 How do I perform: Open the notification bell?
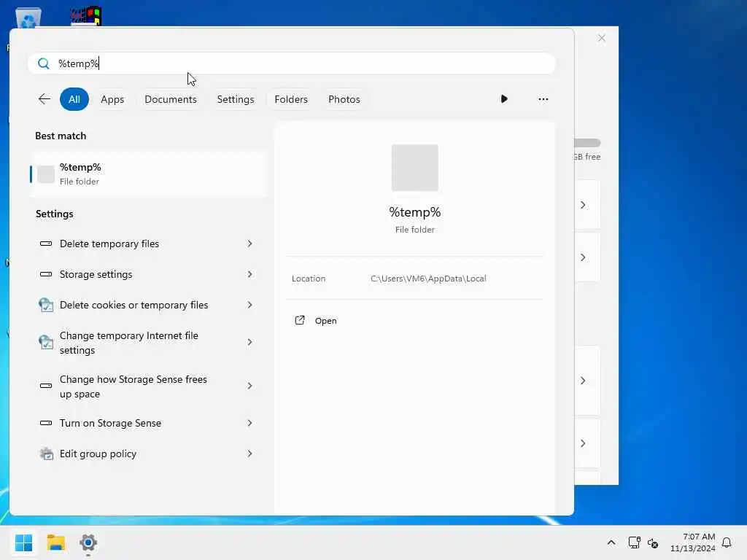click(727, 542)
